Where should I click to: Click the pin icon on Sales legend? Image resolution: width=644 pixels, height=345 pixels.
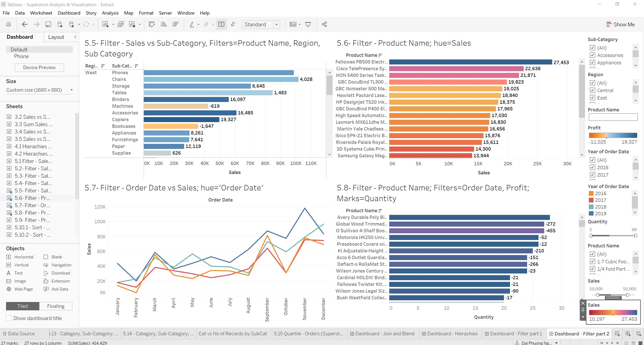(x=583, y=310)
